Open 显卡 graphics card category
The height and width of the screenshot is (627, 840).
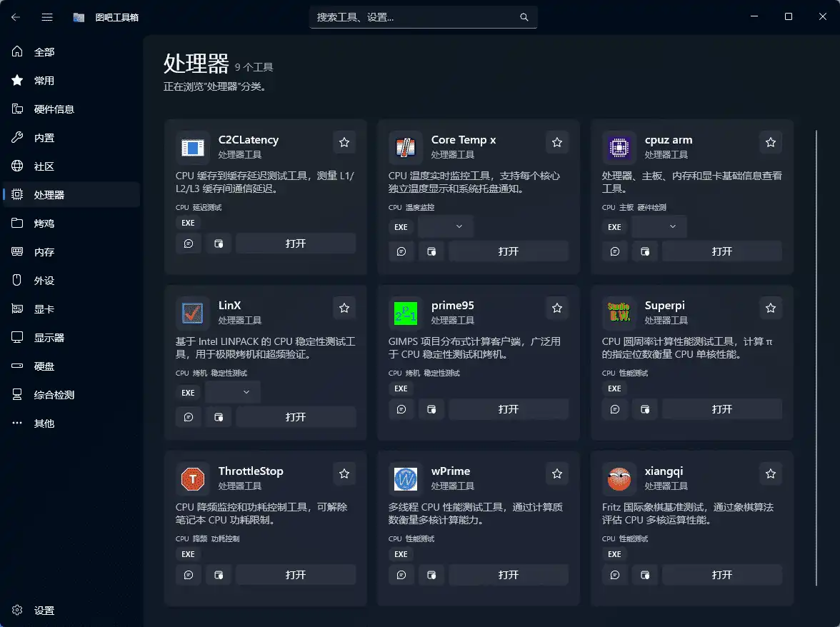(71, 309)
